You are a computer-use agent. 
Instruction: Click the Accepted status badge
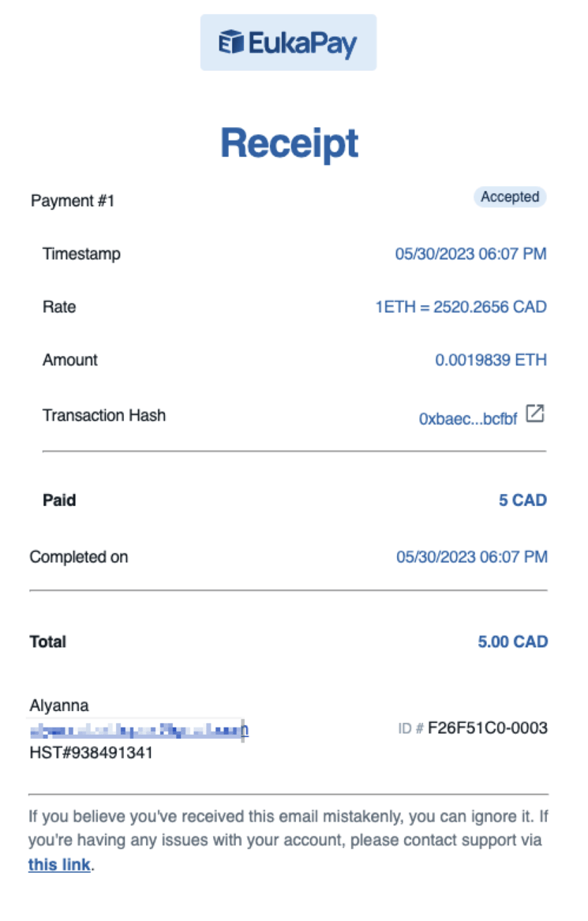510,197
